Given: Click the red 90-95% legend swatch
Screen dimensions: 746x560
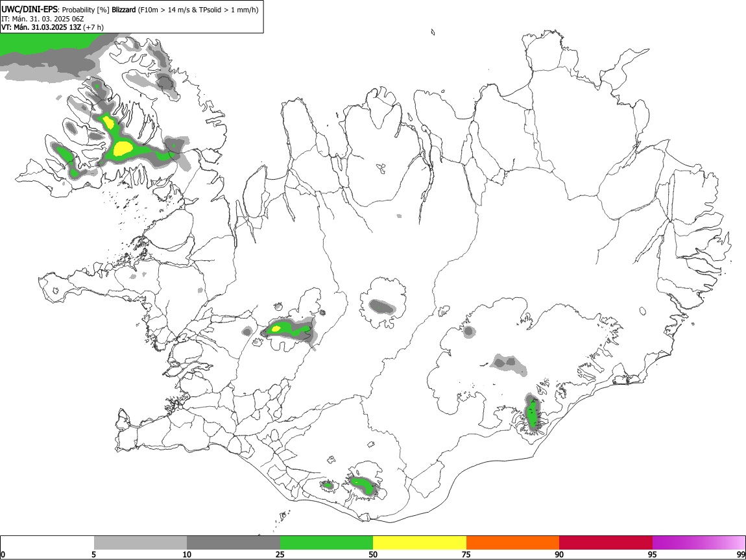Looking at the screenshot, I should pos(606,543).
